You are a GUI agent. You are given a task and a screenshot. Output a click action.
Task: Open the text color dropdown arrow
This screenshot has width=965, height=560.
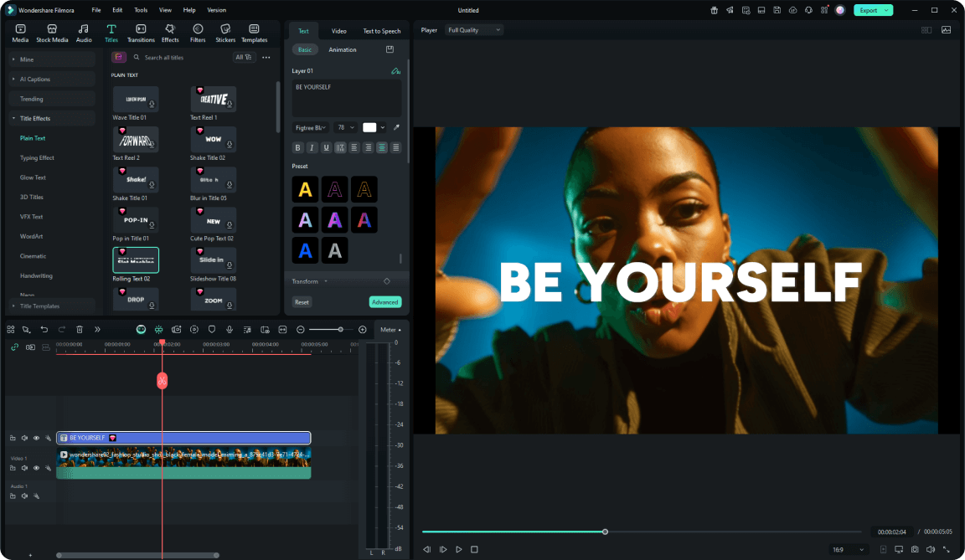(383, 128)
